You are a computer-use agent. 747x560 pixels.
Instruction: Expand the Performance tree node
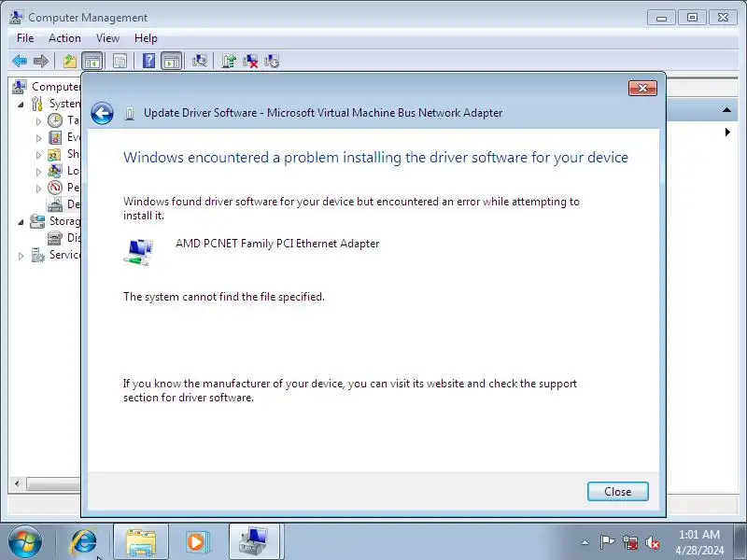point(38,189)
